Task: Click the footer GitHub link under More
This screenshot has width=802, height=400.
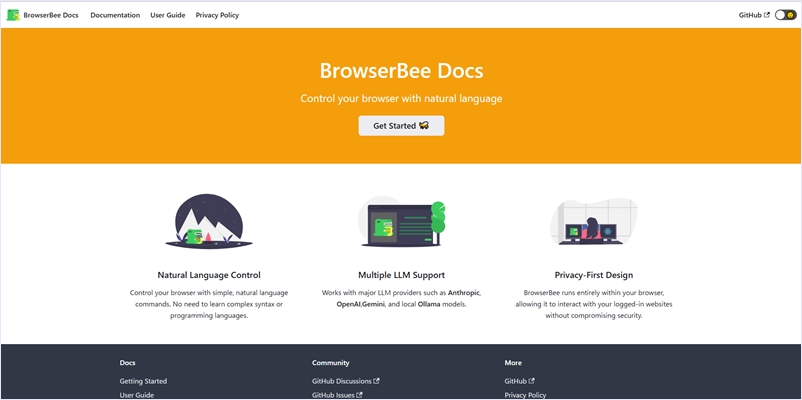Action: [x=516, y=381]
